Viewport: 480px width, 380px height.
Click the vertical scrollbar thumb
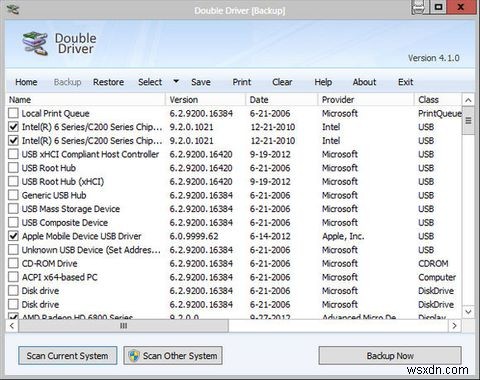coord(468,121)
